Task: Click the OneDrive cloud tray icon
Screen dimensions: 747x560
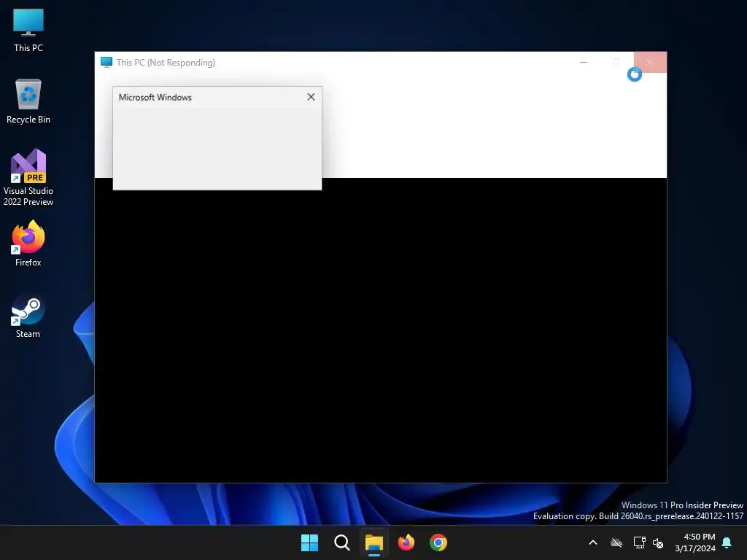Action: [616, 542]
